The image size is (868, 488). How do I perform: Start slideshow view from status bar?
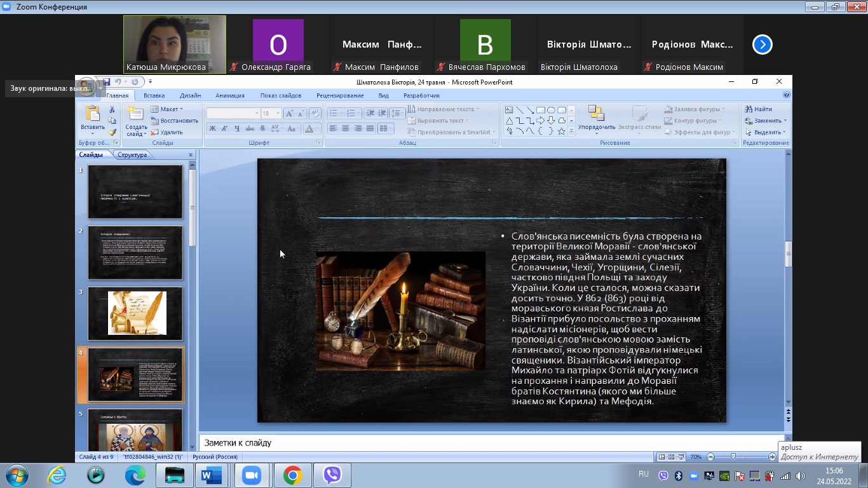click(681, 457)
